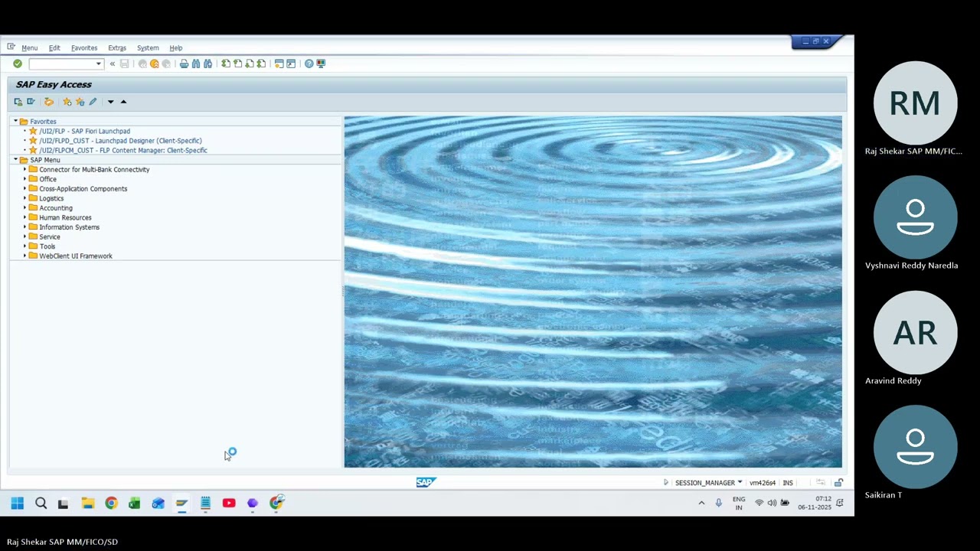
Task: Expand the Logistics folder arrow
Action: pyautogui.click(x=24, y=198)
